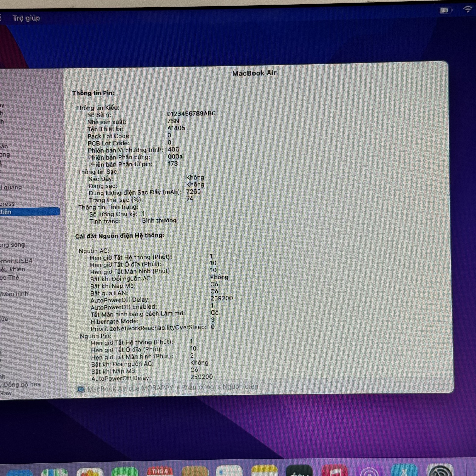
Task: Click 'MacBook Air của MOBAPPY' in path bar
Action: pos(130,388)
